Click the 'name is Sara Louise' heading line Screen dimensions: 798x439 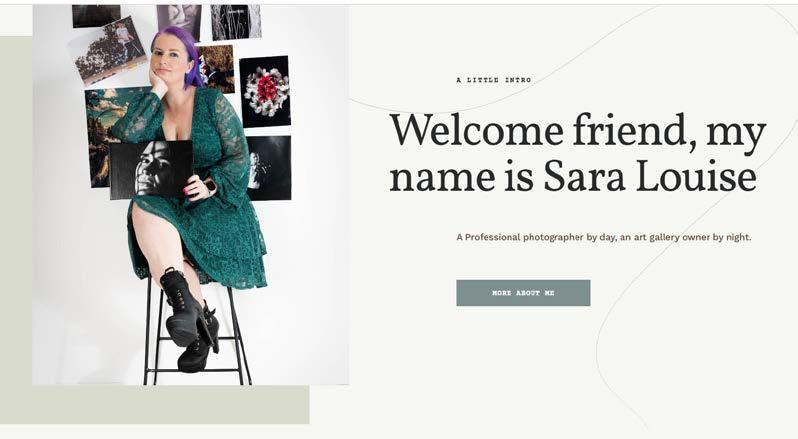pyautogui.click(x=573, y=176)
